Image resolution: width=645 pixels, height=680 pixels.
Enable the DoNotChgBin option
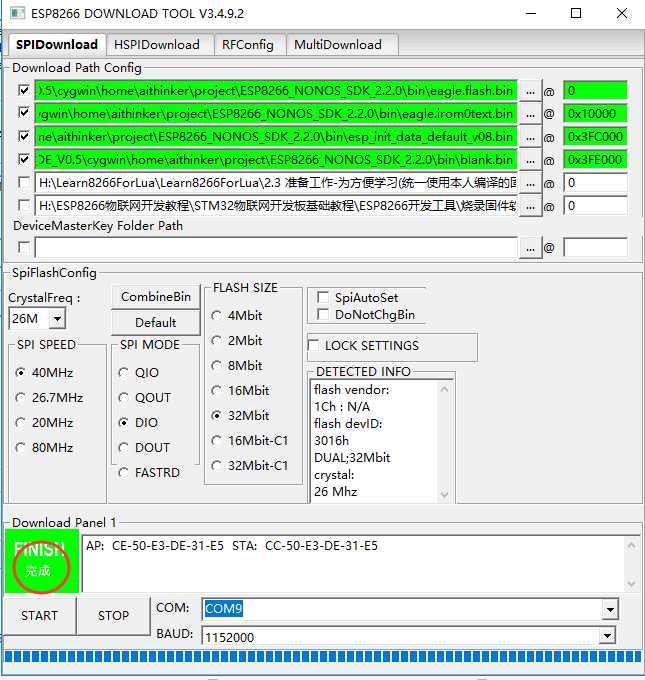tap(323, 314)
